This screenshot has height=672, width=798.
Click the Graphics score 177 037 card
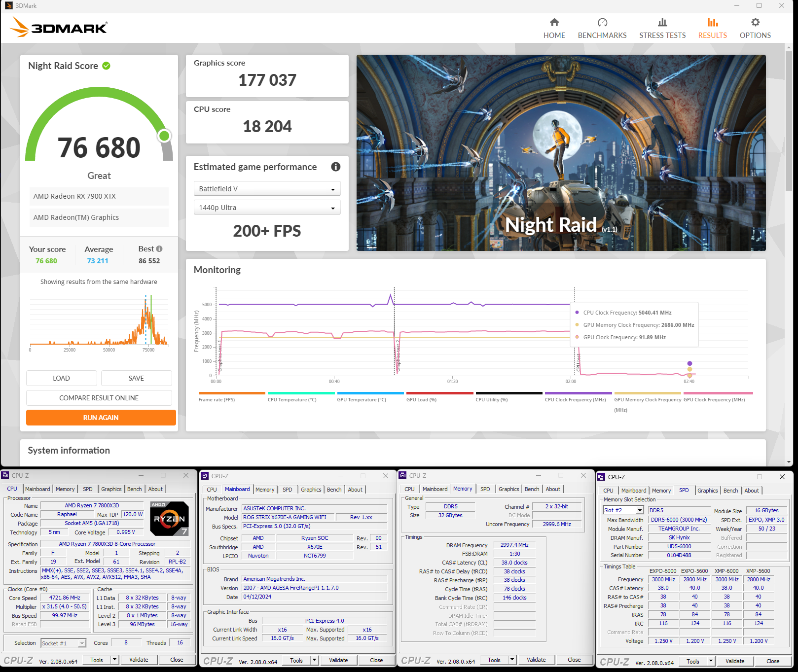[x=267, y=76]
